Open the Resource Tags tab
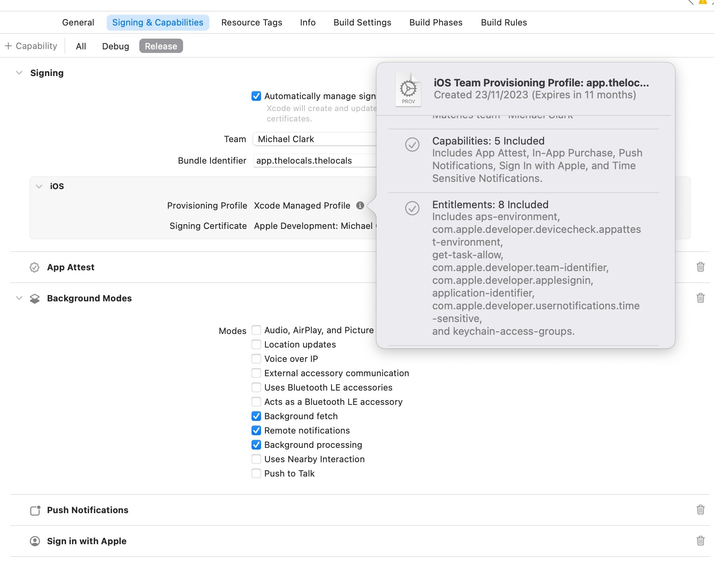The image size is (714, 588). (252, 22)
